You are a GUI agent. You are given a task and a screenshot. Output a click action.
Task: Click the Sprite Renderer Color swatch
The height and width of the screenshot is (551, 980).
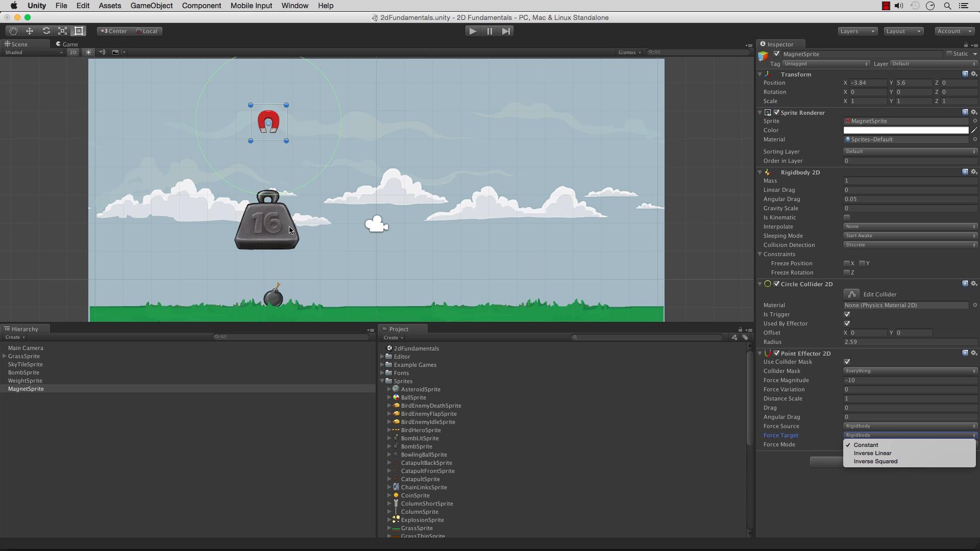[x=906, y=130]
